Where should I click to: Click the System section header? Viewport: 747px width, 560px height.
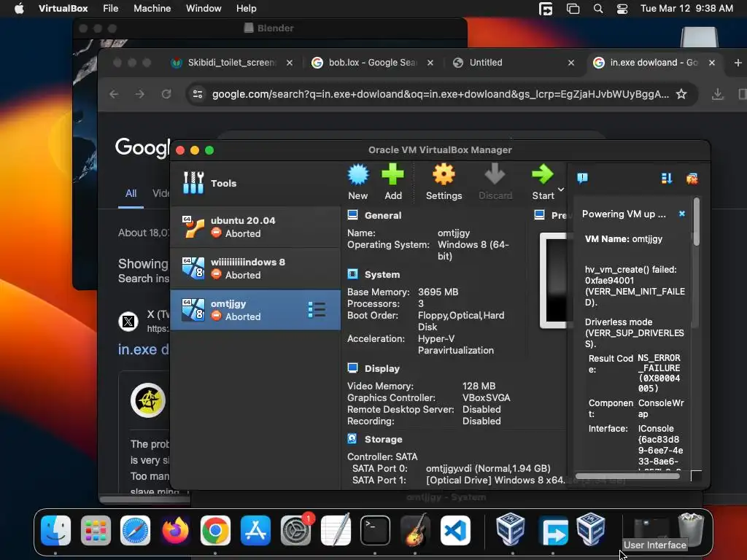coord(382,274)
